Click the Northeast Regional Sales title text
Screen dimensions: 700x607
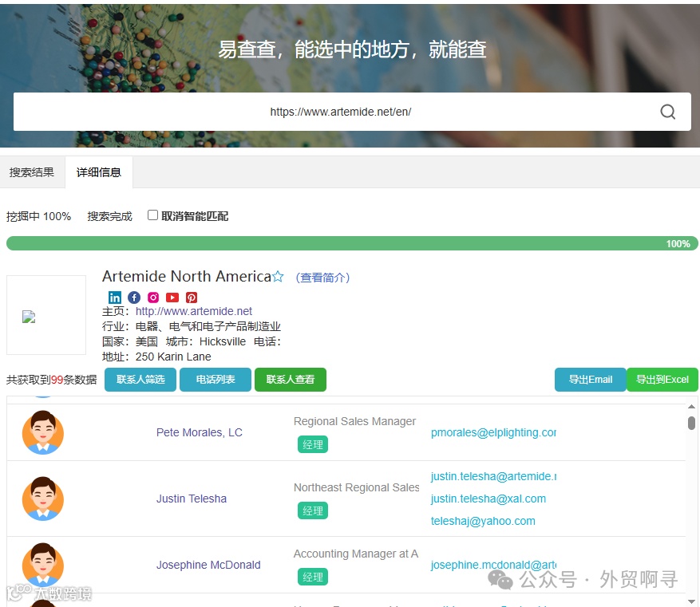point(356,487)
